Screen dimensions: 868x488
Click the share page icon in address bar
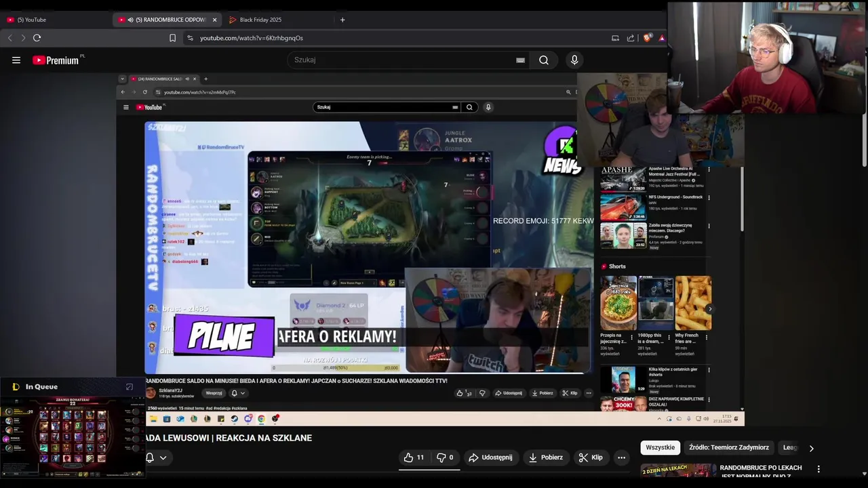(x=631, y=38)
